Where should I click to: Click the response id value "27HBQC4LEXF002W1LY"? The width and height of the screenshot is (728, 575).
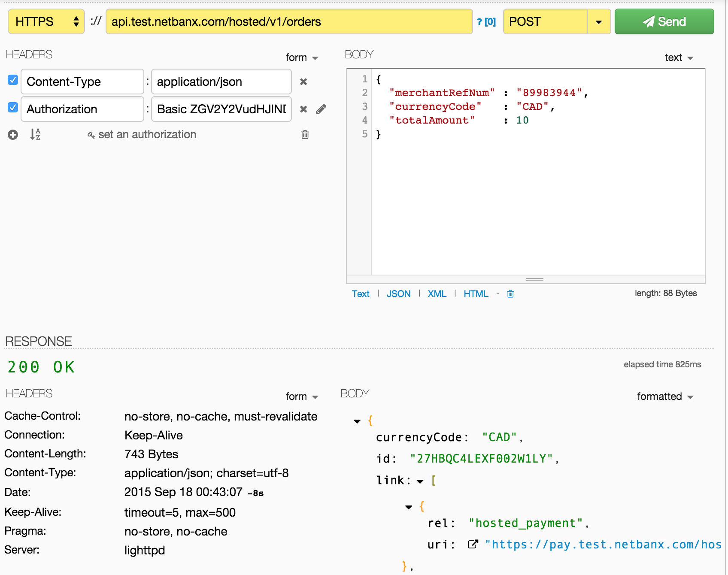(481, 459)
